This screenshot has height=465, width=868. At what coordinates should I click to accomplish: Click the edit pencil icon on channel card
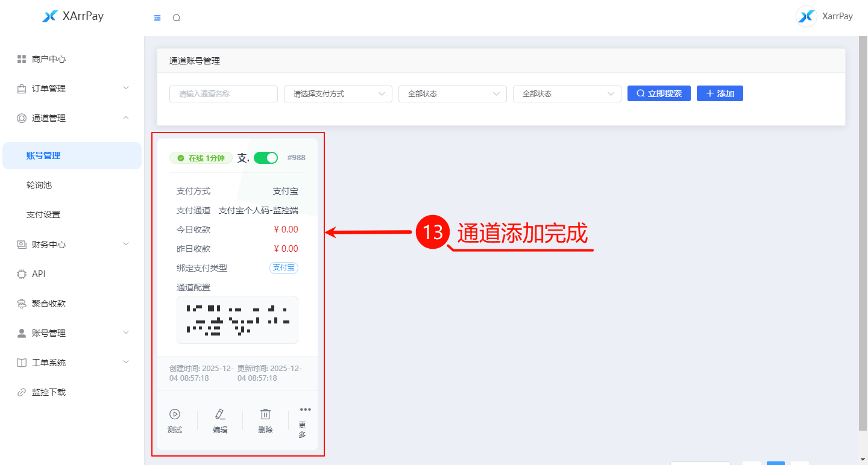220,414
